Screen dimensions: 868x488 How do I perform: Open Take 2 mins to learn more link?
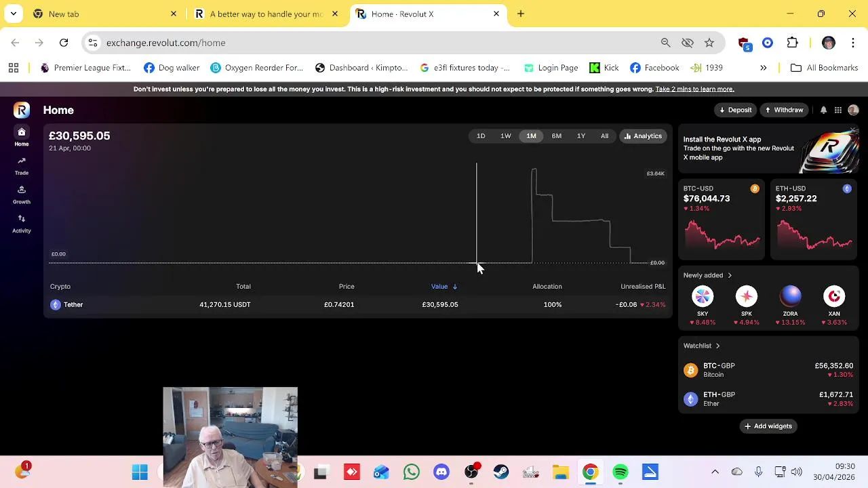coord(694,89)
